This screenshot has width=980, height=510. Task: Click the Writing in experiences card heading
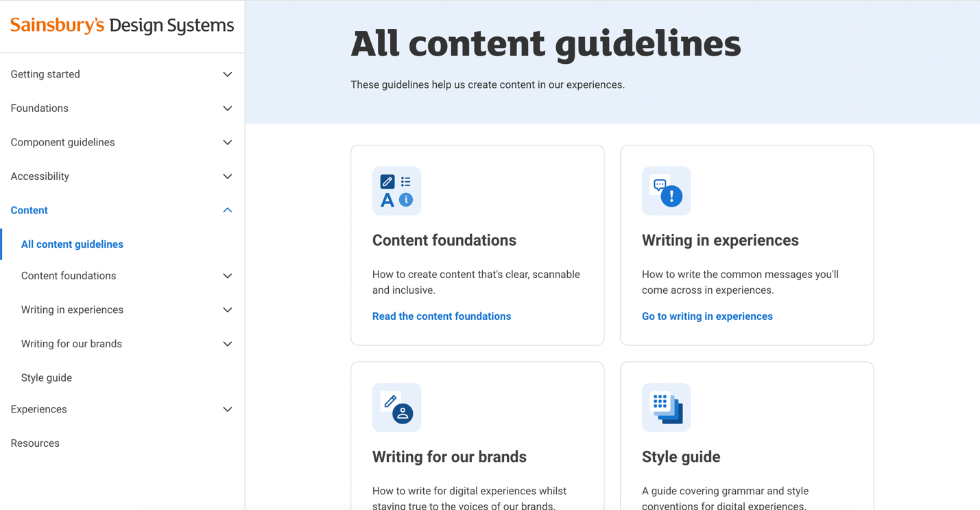(x=720, y=240)
